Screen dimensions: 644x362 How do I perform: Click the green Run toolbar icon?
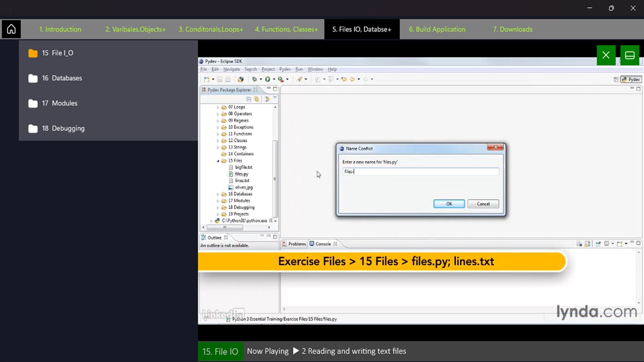point(267,79)
